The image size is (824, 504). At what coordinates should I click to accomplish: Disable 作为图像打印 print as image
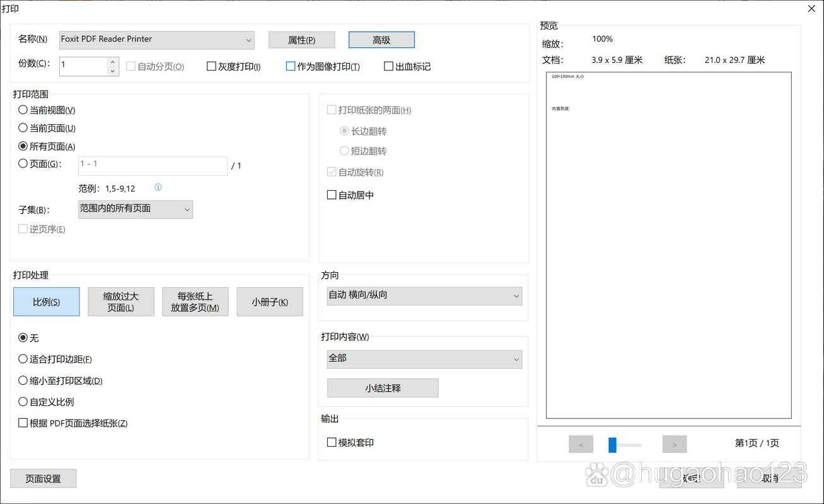click(x=291, y=66)
